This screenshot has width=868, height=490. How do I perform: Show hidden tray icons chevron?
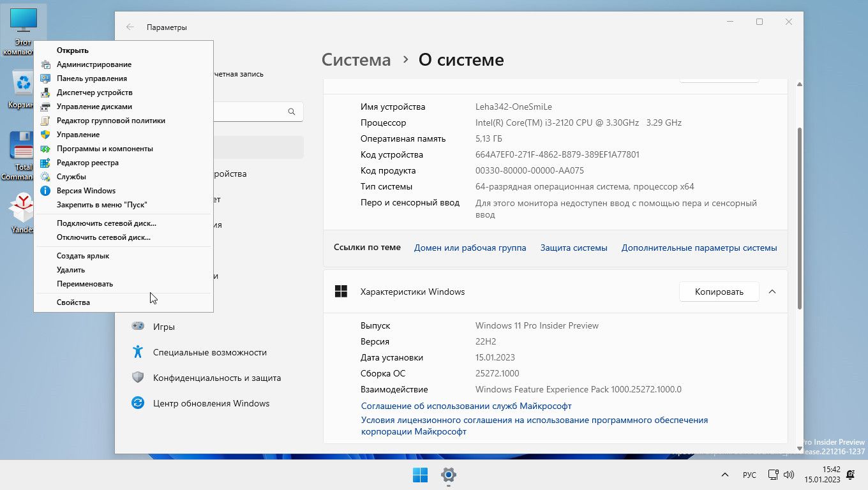(724, 475)
